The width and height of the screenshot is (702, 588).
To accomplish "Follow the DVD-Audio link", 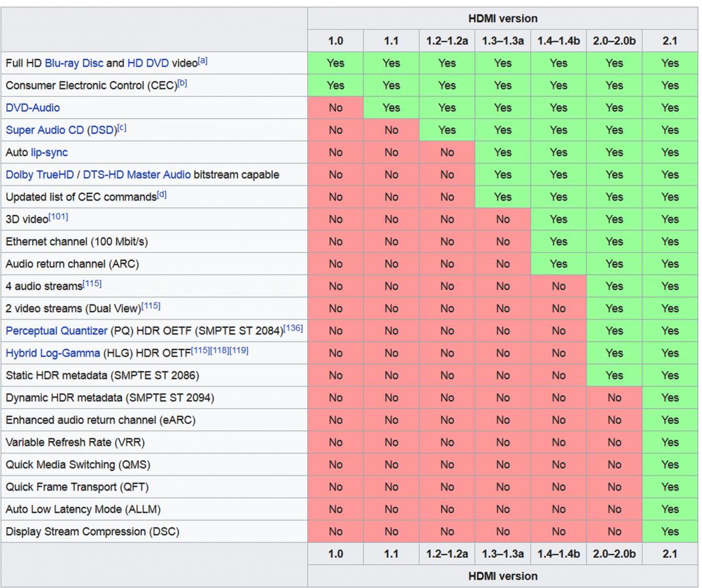I will [33, 108].
